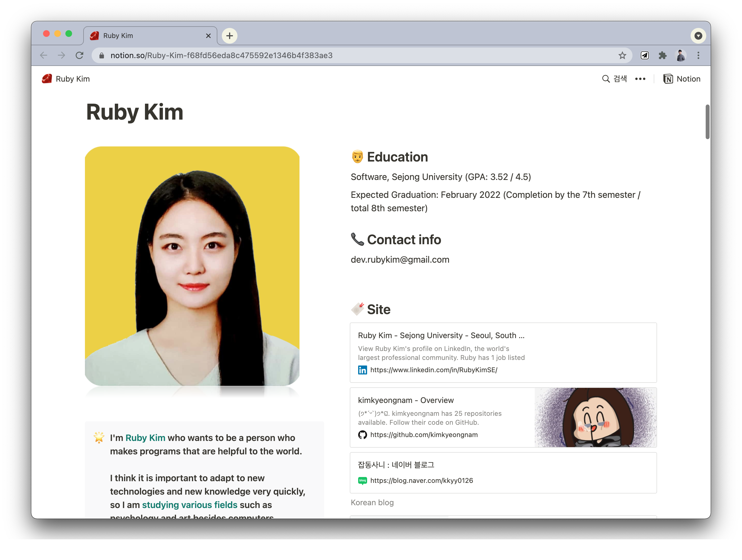Click the Ruby Kim portrait photo

click(192, 266)
